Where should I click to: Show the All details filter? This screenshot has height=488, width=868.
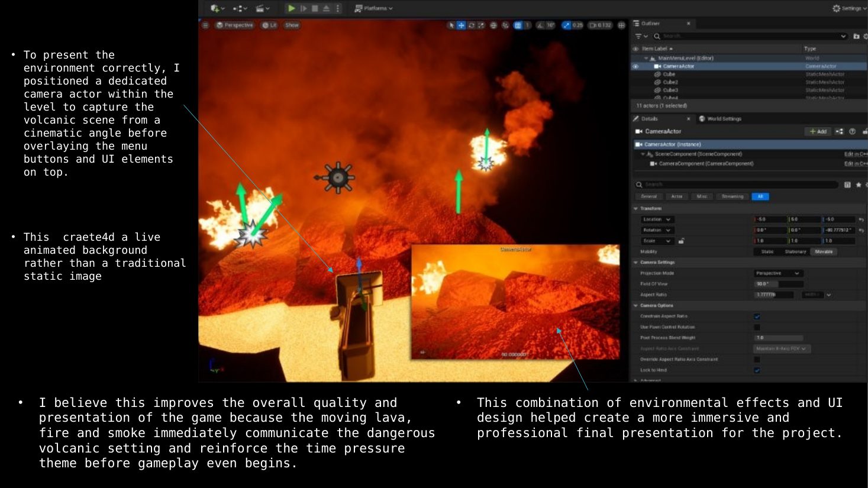pos(760,196)
